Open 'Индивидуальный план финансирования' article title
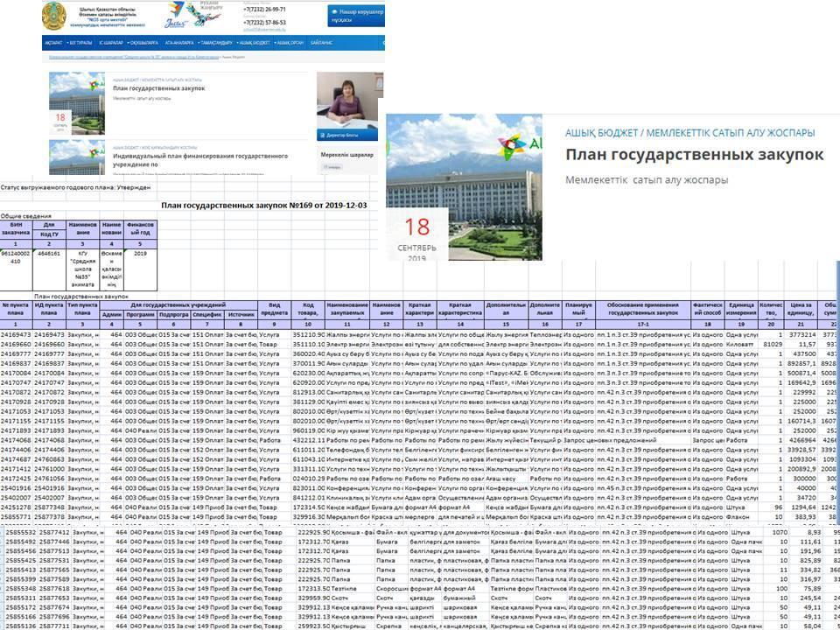840x630 pixels. coord(200,160)
